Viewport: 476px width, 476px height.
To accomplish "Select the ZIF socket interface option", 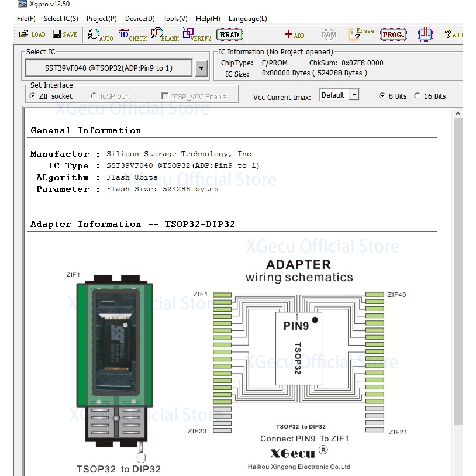I will point(33,96).
